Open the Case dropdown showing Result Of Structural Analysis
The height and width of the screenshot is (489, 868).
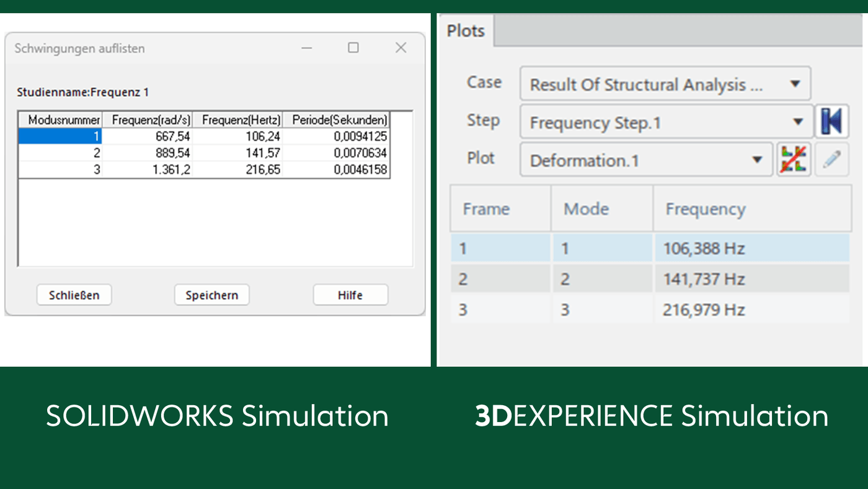coord(665,84)
